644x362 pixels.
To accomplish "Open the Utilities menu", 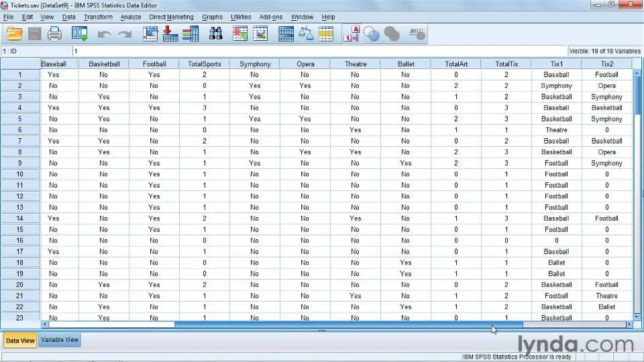I will point(241,17).
